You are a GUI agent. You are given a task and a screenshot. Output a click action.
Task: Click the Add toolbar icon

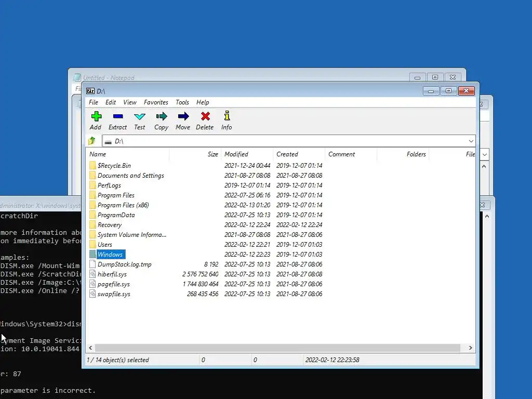pos(96,116)
